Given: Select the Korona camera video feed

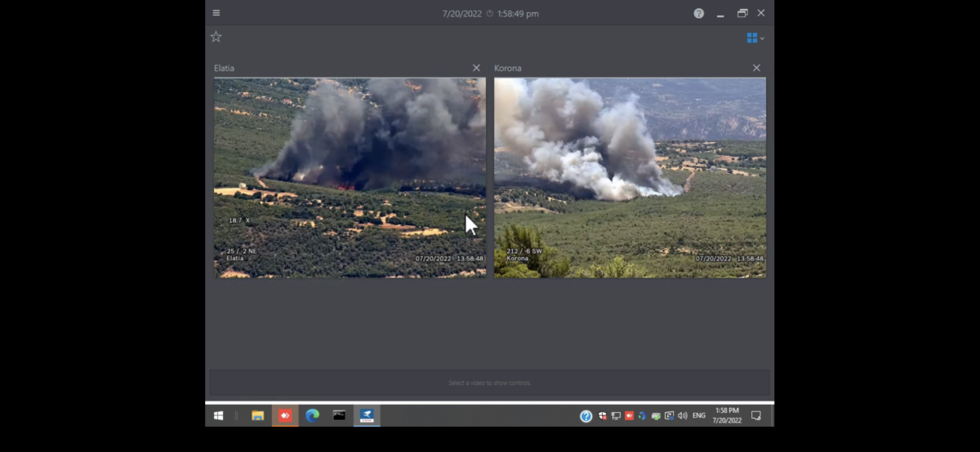Looking at the screenshot, I should coord(630,177).
